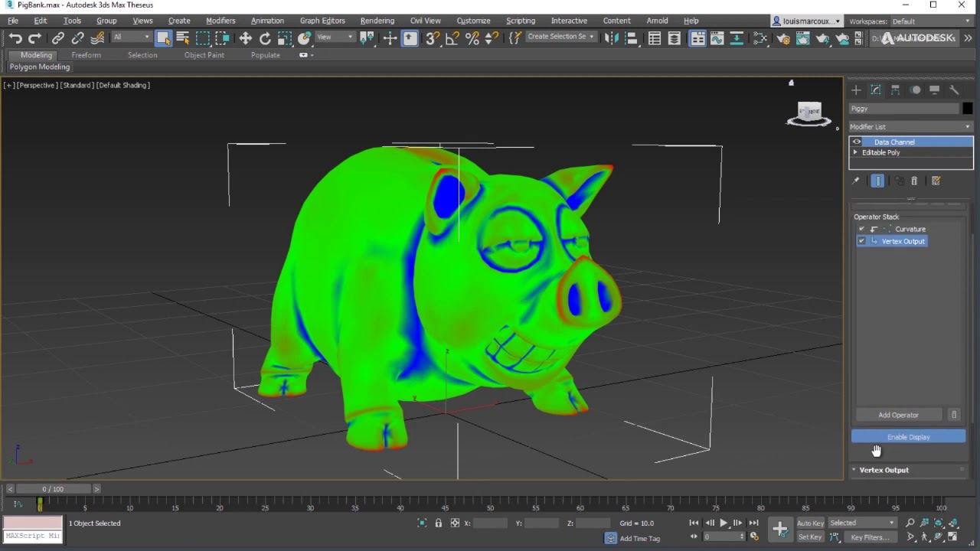Open the Scene Explorer toggle icon
This screenshot has width=980, height=551.
[655, 38]
